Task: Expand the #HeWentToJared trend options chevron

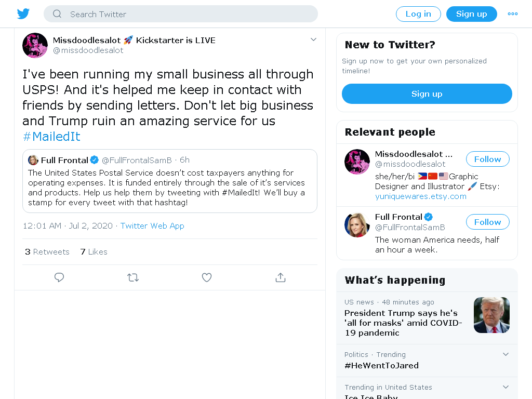Action: pos(506,354)
